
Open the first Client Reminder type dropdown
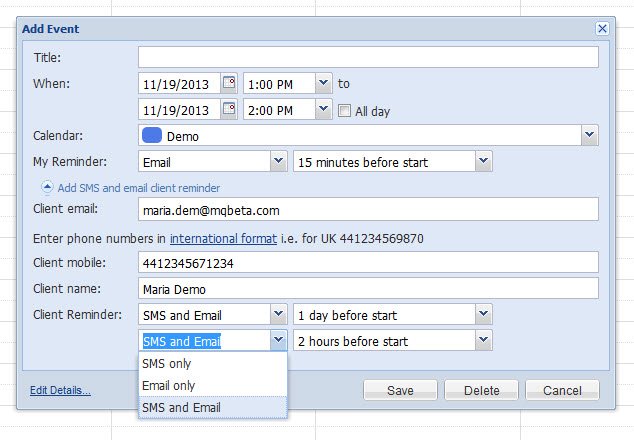pyautogui.click(x=279, y=314)
